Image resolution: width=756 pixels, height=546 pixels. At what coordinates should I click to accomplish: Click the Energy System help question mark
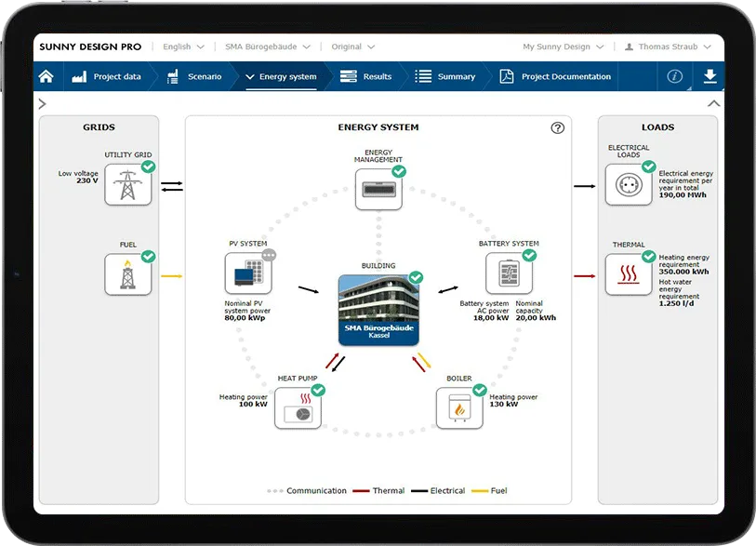coord(557,127)
